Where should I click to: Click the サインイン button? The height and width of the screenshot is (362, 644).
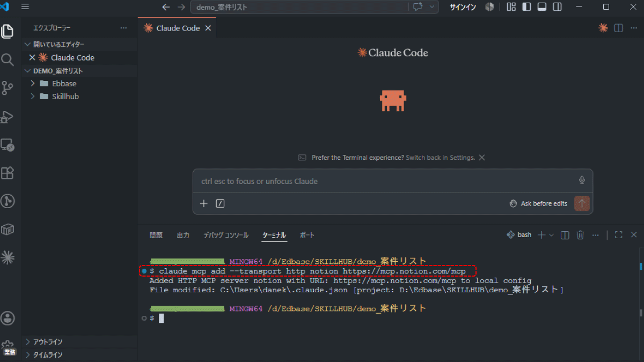pyautogui.click(x=463, y=7)
